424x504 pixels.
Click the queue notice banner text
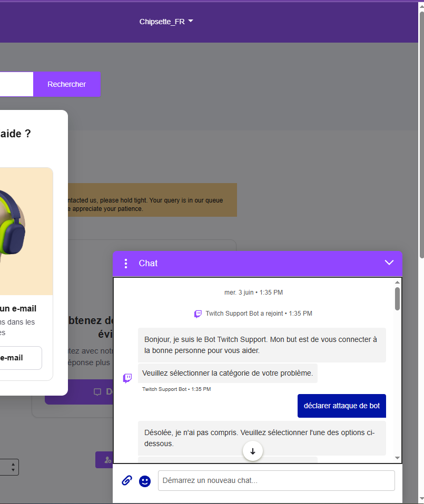tap(145, 205)
